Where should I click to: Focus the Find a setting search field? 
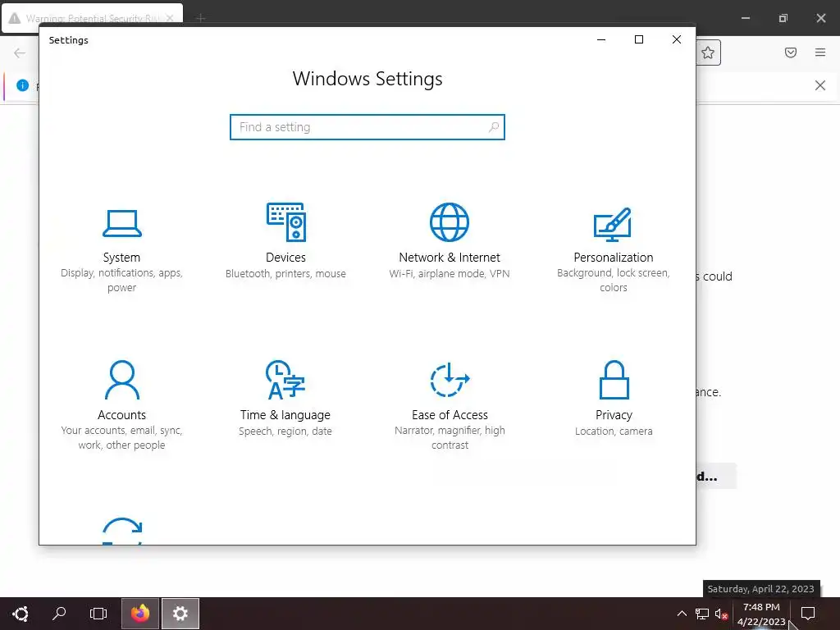click(x=367, y=127)
